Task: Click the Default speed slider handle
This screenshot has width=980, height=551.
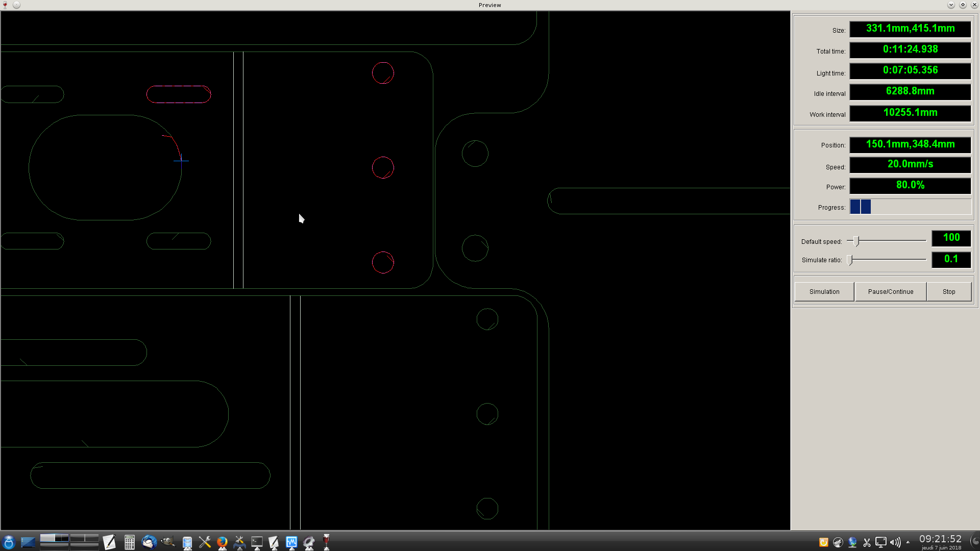Action: 856,241
